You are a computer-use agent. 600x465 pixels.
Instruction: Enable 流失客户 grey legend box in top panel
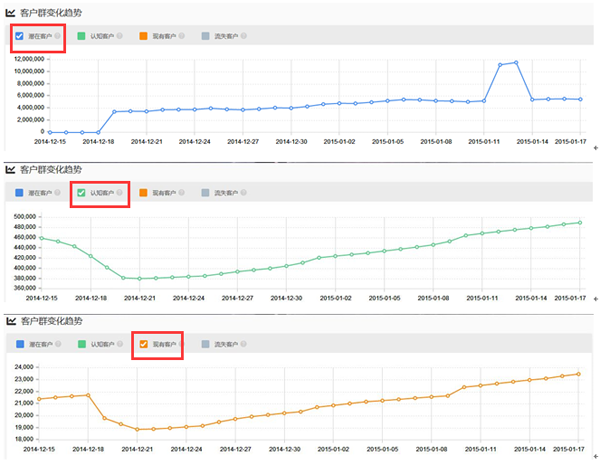click(205, 36)
